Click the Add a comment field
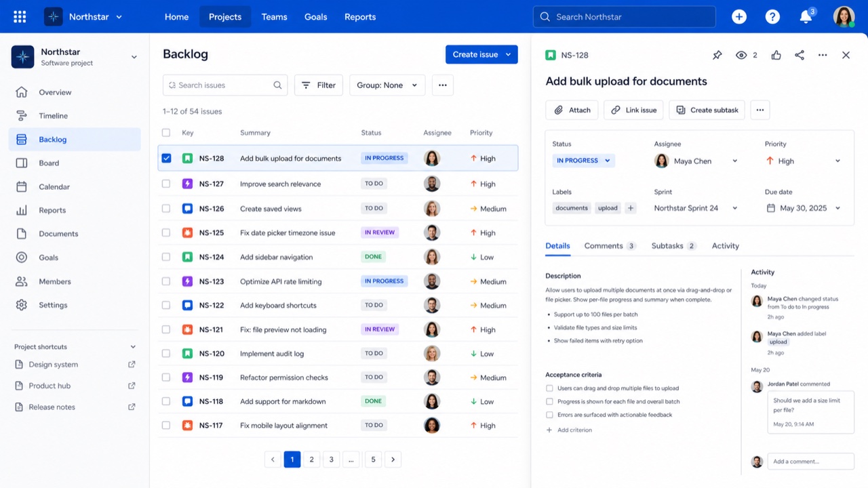 [810, 462]
